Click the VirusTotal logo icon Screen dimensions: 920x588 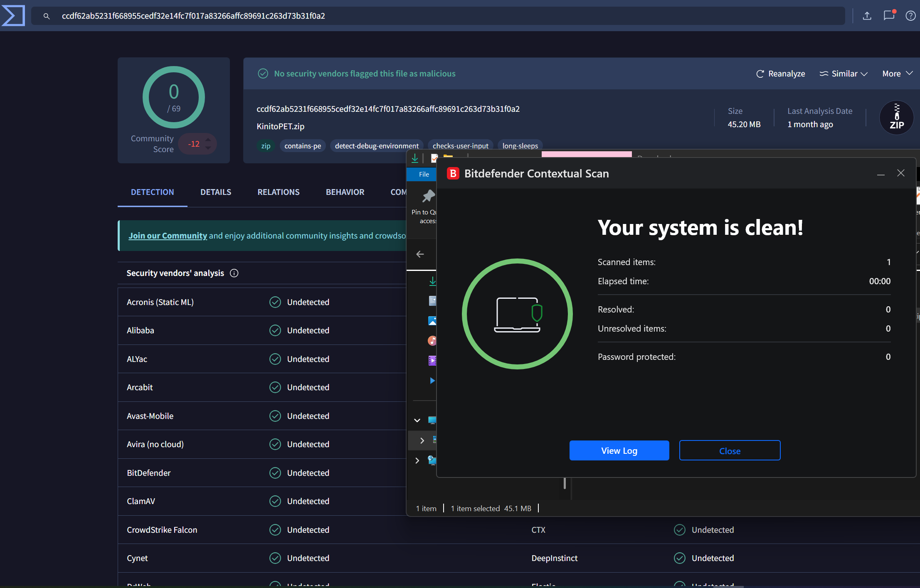click(x=13, y=16)
